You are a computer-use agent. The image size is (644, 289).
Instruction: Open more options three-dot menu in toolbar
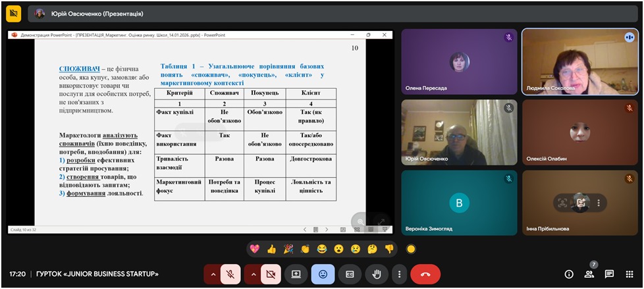(x=398, y=274)
